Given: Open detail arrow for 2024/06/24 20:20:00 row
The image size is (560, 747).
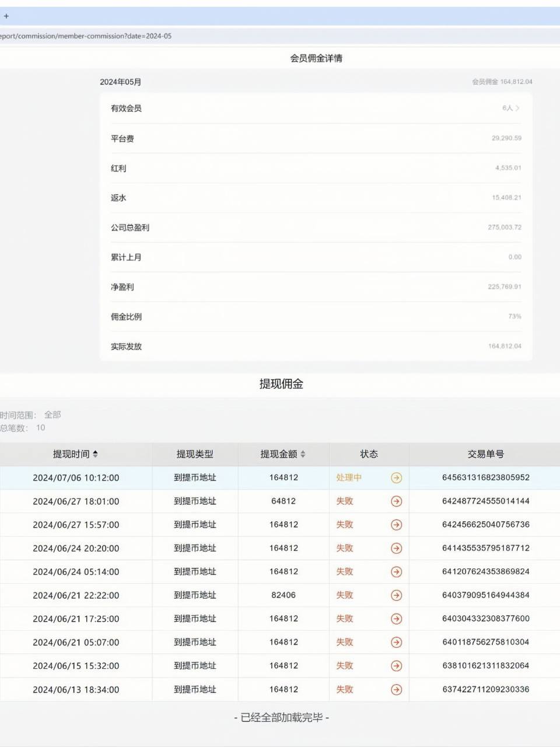Looking at the screenshot, I should [396, 548].
